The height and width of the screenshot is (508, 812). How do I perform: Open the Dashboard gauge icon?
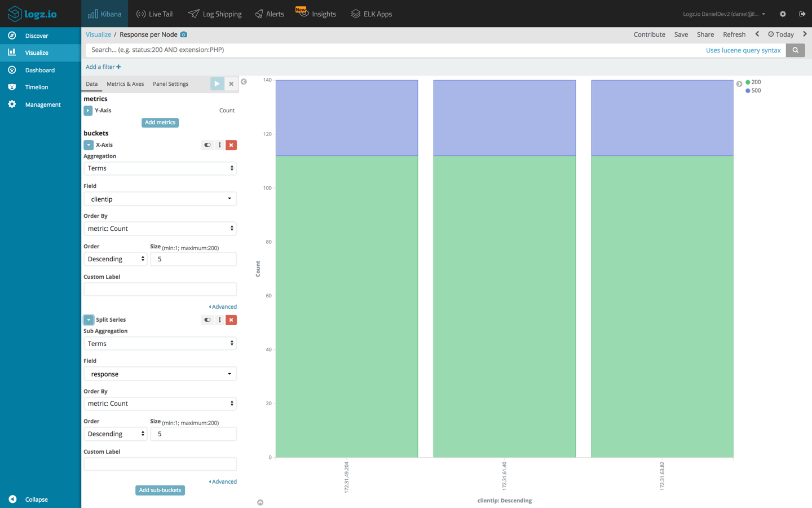[12, 70]
